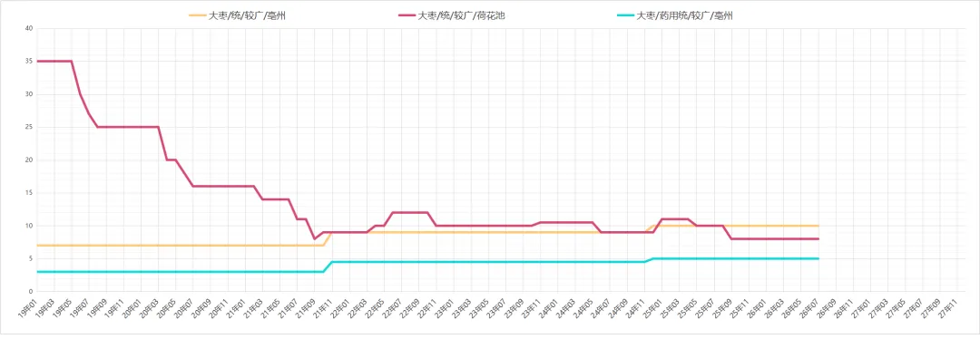Click the y-axis label 40

[x=29, y=28]
